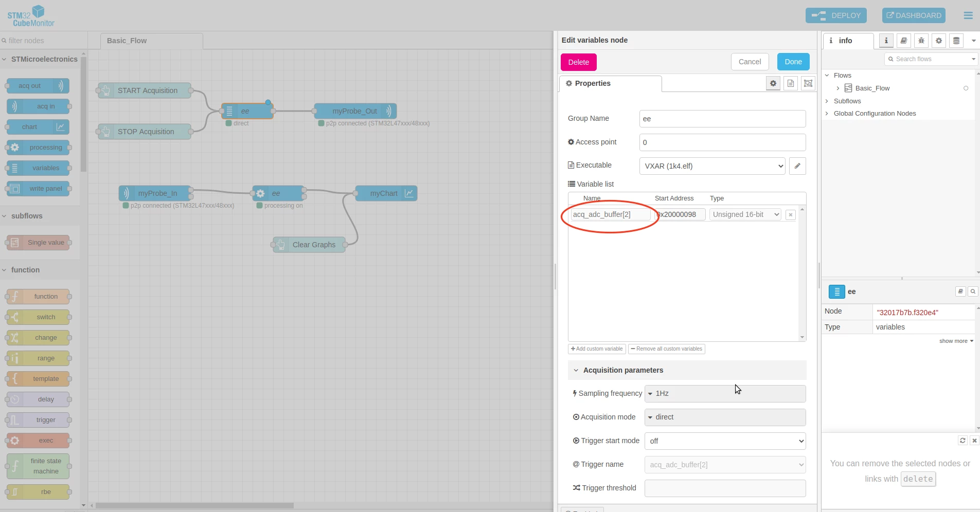Open node properties gear icon

773,83
